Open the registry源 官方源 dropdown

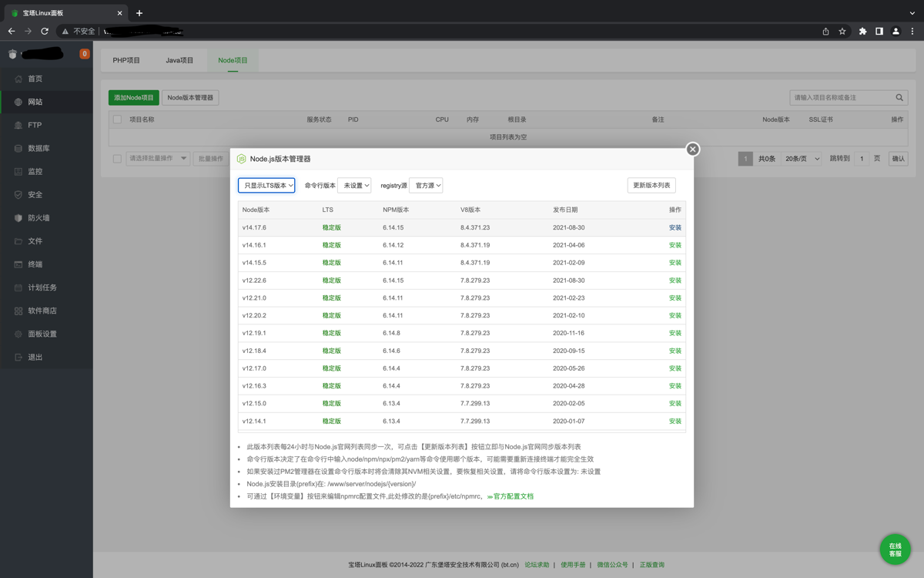(x=426, y=185)
